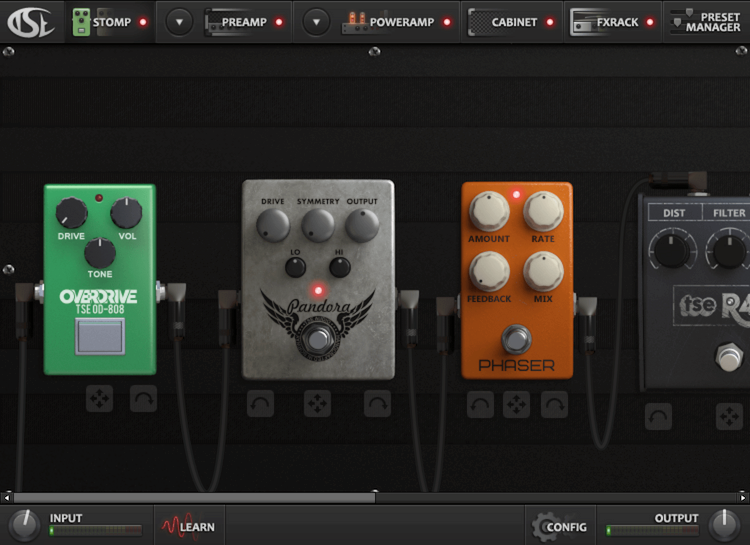Open the Preset Manager

[x=706, y=22]
